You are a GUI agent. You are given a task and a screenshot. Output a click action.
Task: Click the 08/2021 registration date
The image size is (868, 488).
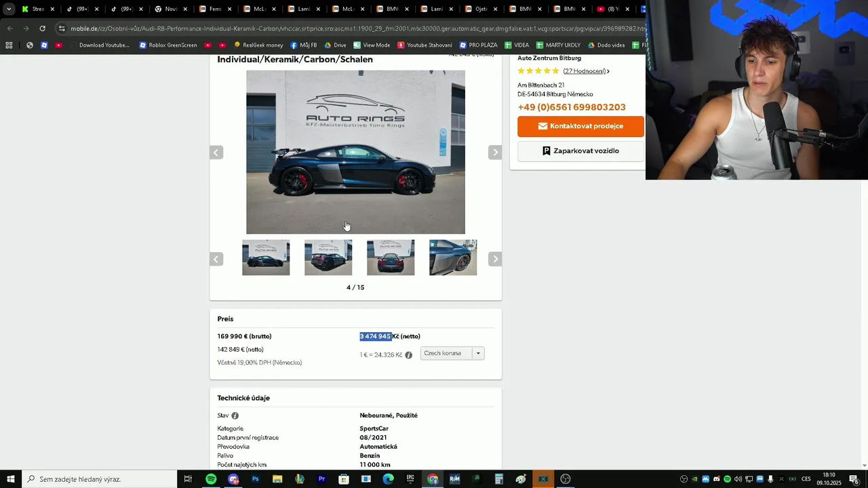pyautogui.click(x=373, y=438)
